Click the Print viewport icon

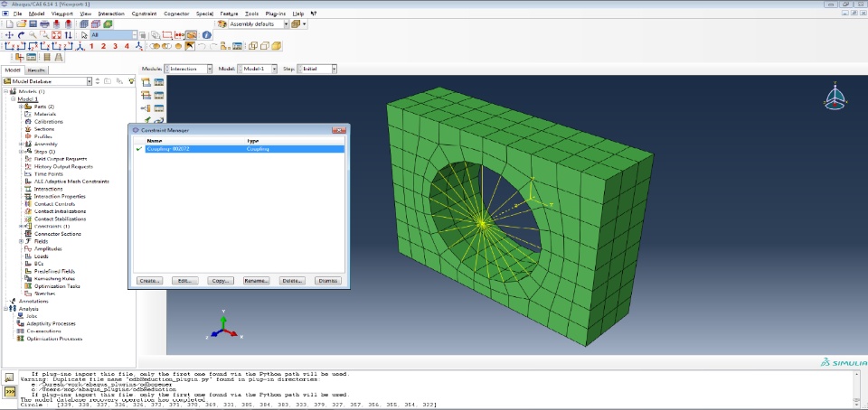(x=44, y=23)
